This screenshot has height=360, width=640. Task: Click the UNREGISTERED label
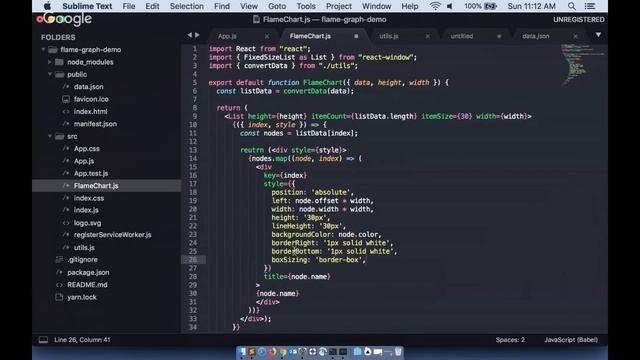[578, 20]
